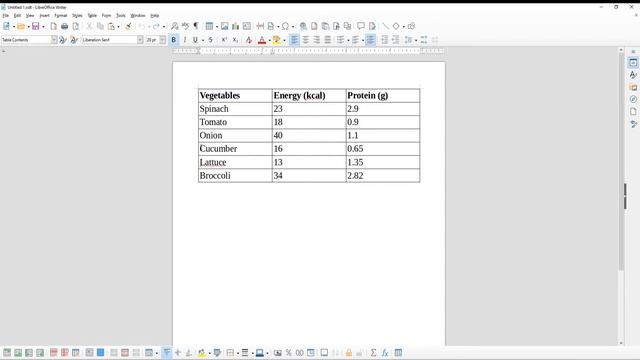Viewport: 640px width, 360px height.
Task: Click the Increase Indent icon
Action: 384,40
